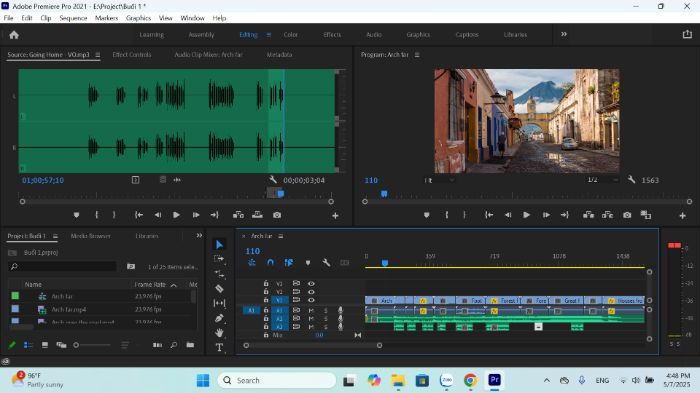Select the Razor tool
This screenshot has height=393, width=700.
pos(219,288)
